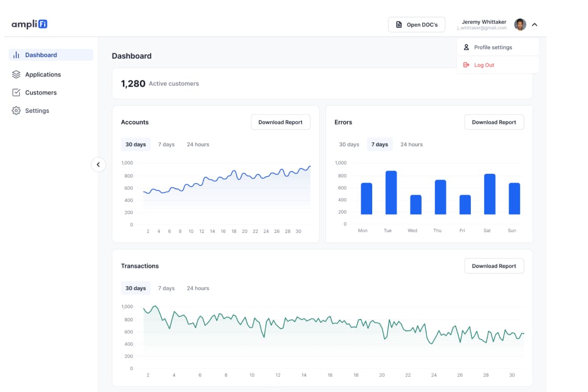Click the Applications layers icon
The width and height of the screenshot is (588, 392).
pos(16,74)
